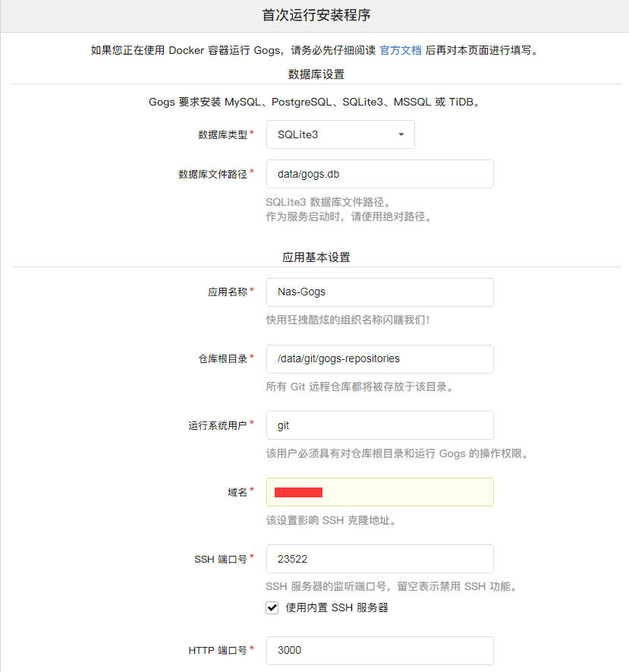Click the hint 该设置影响 SSH 克隆地址
The width and height of the screenshot is (629, 672).
pyautogui.click(x=333, y=520)
